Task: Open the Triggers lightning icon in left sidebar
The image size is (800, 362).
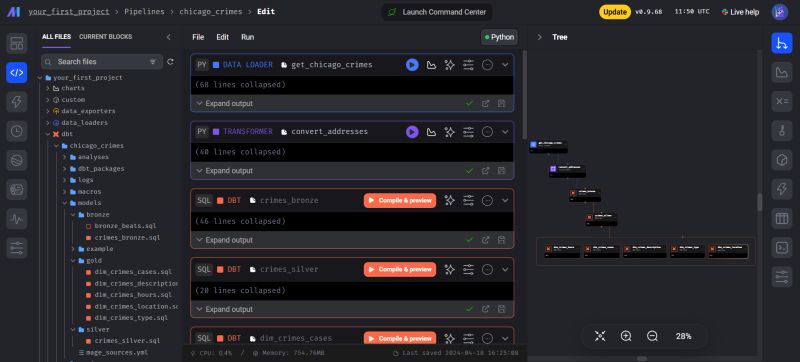Action: point(16,102)
